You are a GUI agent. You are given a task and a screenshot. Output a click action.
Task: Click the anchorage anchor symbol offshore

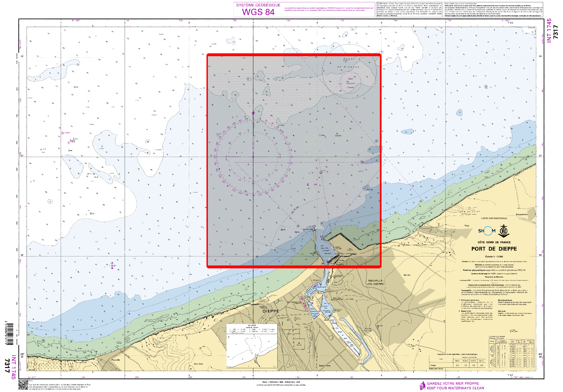(x=102, y=146)
